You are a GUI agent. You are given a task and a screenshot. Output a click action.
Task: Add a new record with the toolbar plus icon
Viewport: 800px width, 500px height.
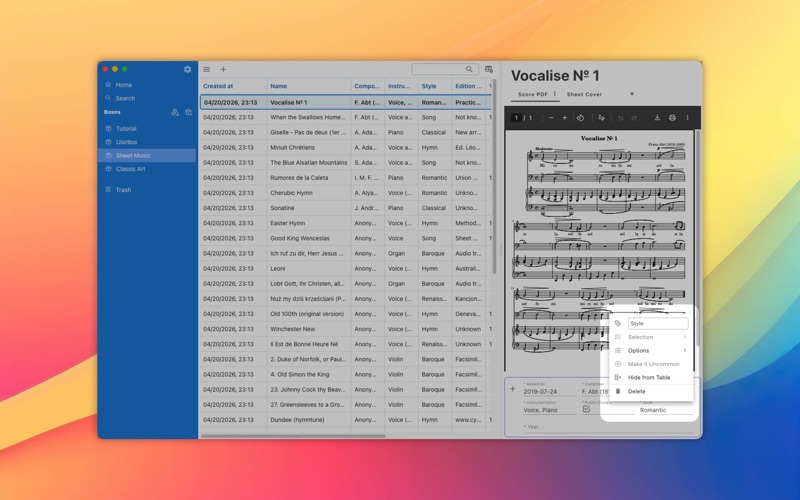click(223, 69)
